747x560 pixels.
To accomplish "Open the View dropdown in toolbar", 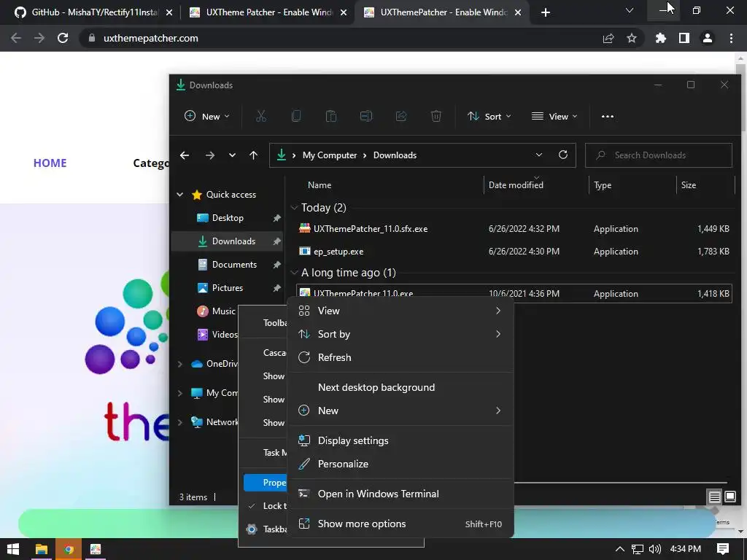I will tap(554, 116).
